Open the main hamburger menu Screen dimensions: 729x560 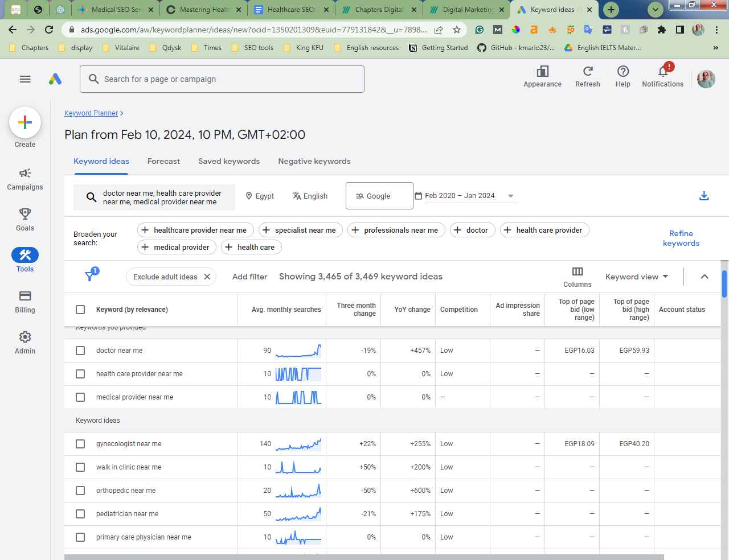point(25,79)
